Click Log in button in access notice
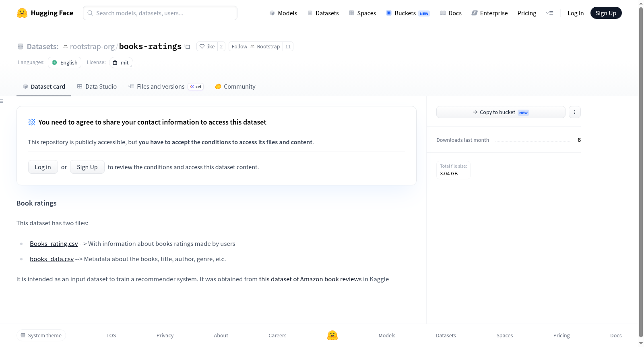The image size is (644, 347). coord(43,167)
